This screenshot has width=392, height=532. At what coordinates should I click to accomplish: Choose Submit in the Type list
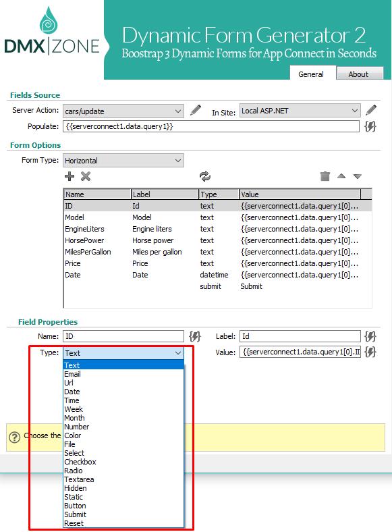click(123, 514)
